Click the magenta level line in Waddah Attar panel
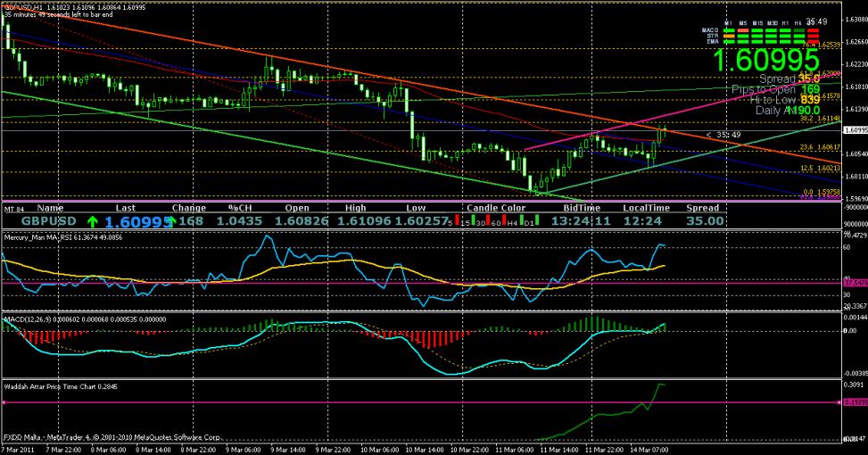Viewport: 868px width, 455px height. coord(357,403)
